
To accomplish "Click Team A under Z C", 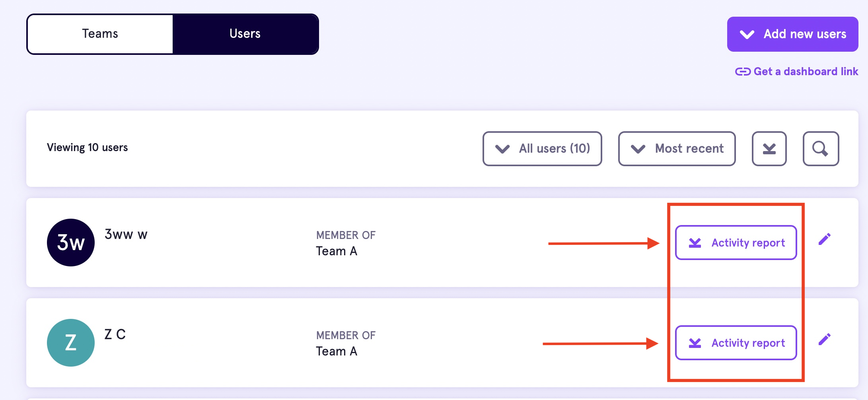I will (x=337, y=351).
